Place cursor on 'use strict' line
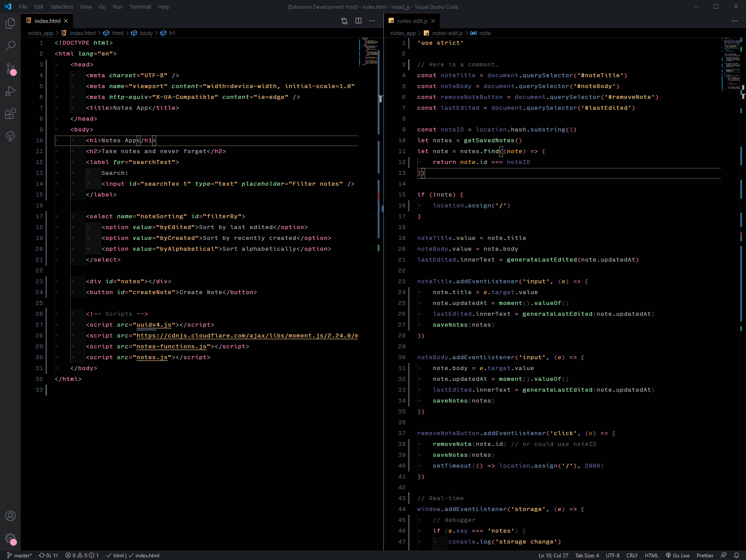This screenshot has height=560, width=746. click(x=440, y=43)
